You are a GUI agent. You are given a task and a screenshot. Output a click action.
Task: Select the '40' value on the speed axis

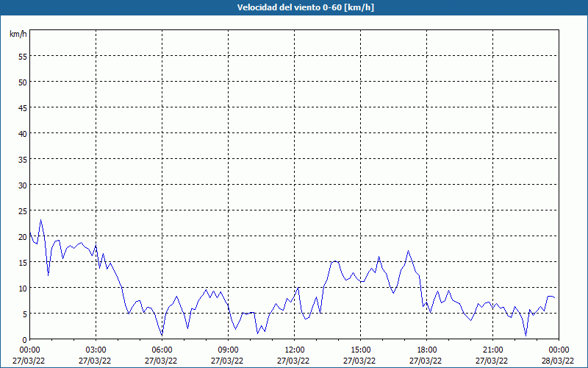click(x=23, y=134)
